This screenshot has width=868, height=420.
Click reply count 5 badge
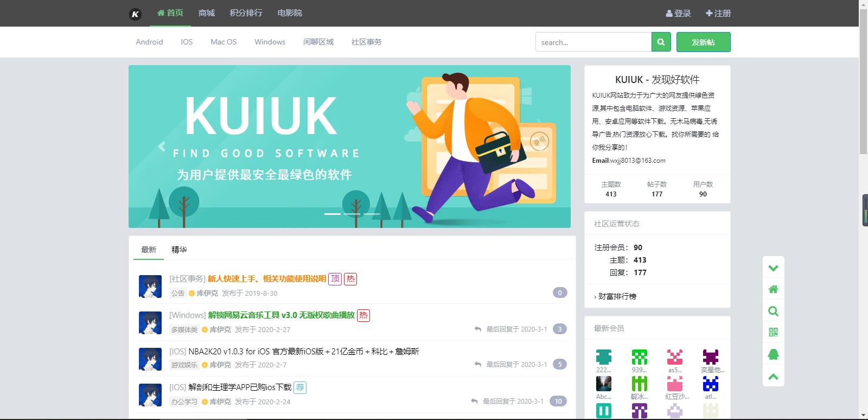[560, 364]
